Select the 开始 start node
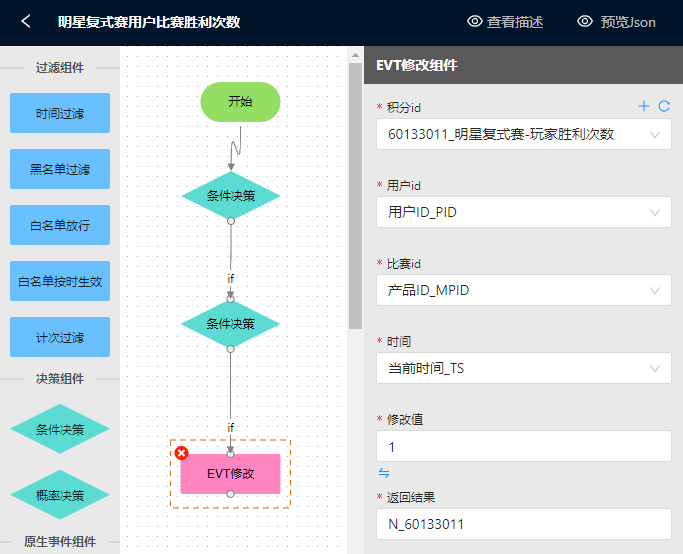The width and height of the screenshot is (683, 554). pyautogui.click(x=240, y=102)
